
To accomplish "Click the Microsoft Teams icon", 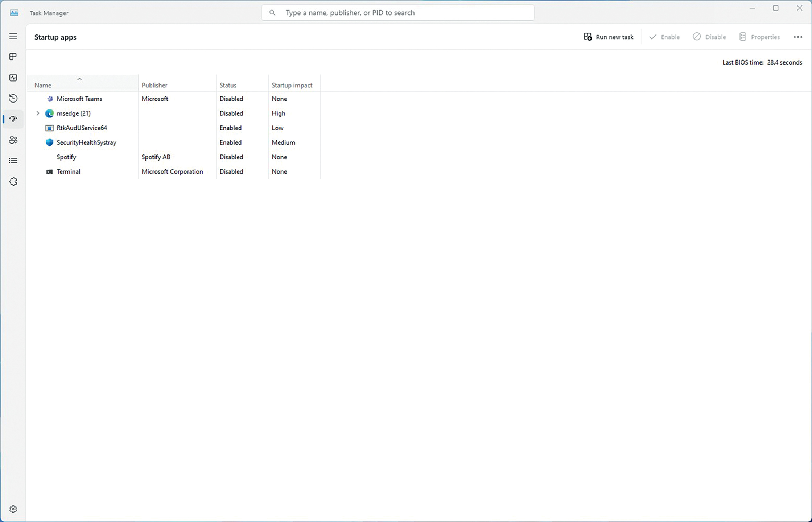I will [50, 99].
